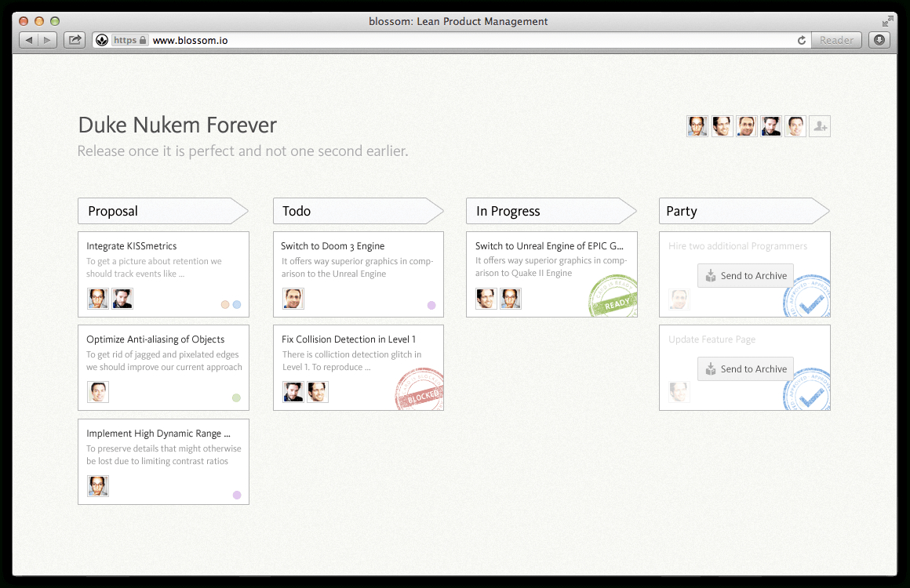
Task: Add a team member with the add-person icon
Action: pos(820,126)
